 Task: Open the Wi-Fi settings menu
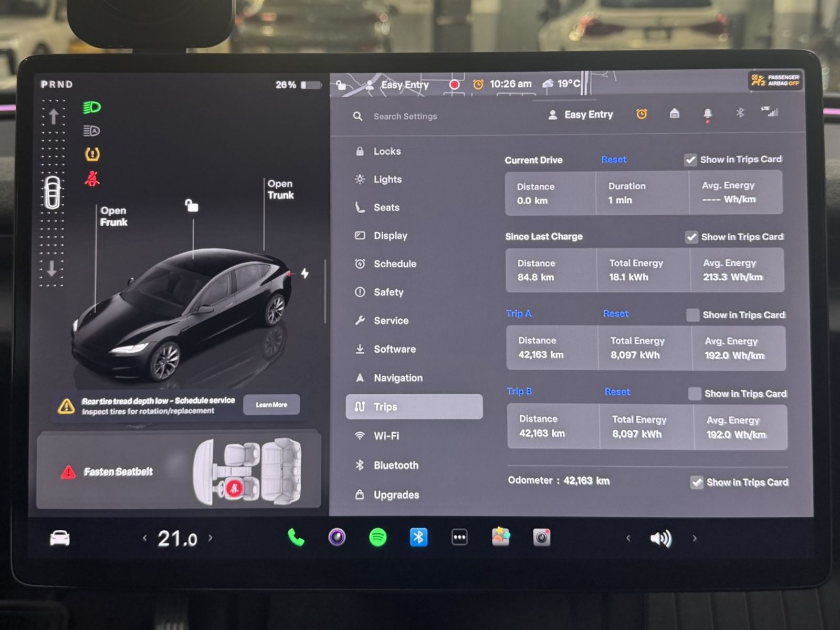click(x=415, y=436)
